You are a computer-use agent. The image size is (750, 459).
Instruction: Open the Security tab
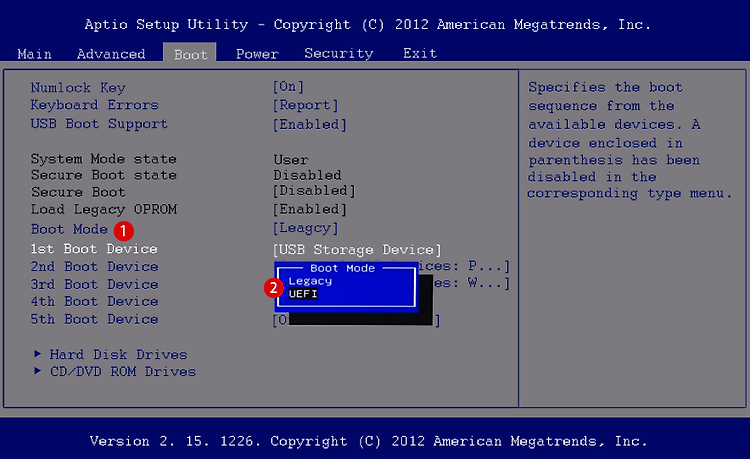pos(339,54)
